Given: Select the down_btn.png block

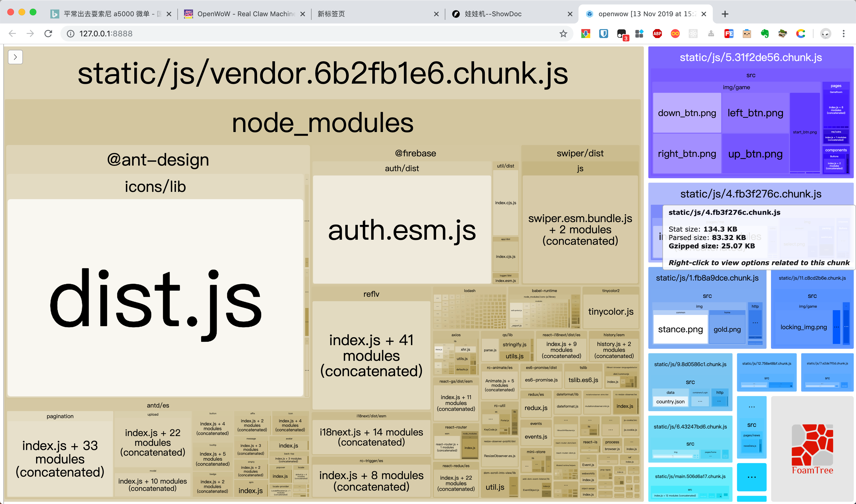Looking at the screenshot, I should tap(687, 113).
